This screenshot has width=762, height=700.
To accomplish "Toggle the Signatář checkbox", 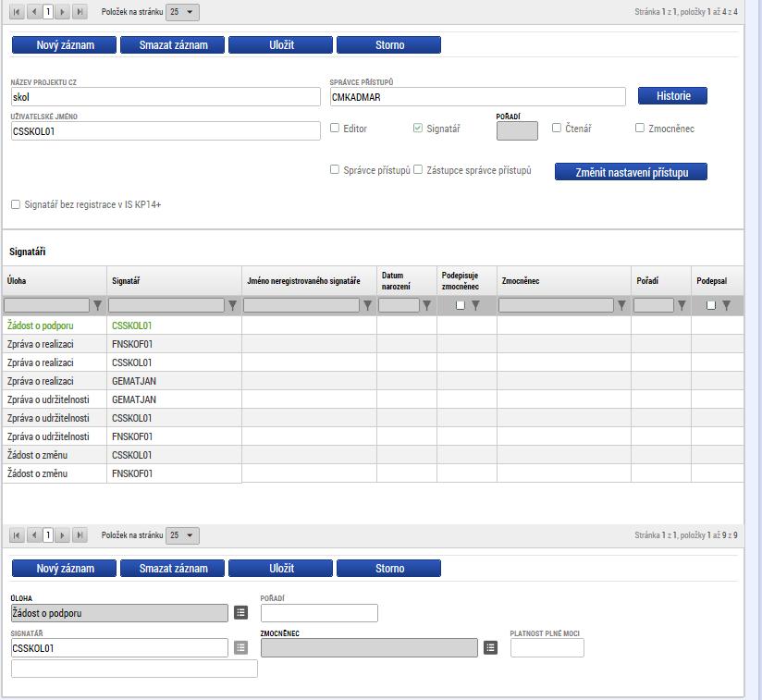I will [x=418, y=128].
